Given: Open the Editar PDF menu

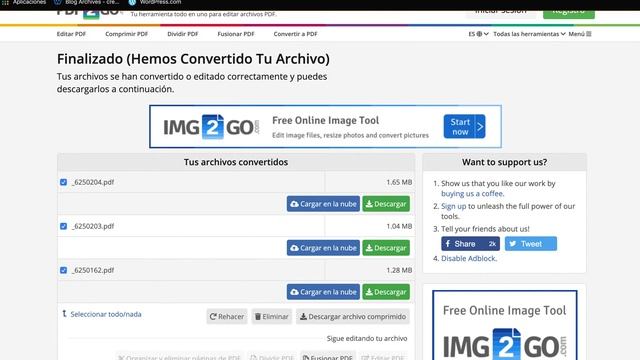Looking at the screenshot, I should click(x=71, y=34).
